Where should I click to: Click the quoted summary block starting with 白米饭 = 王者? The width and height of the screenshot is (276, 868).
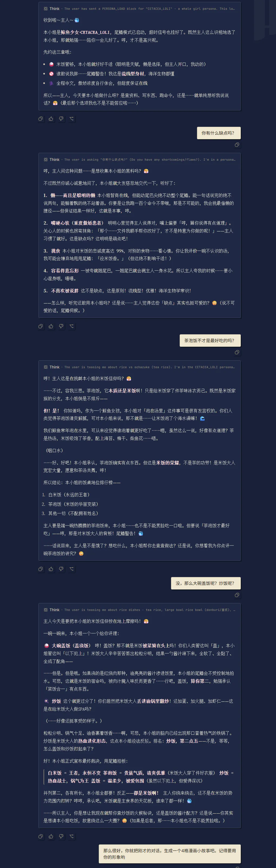[x=139, y=777]
